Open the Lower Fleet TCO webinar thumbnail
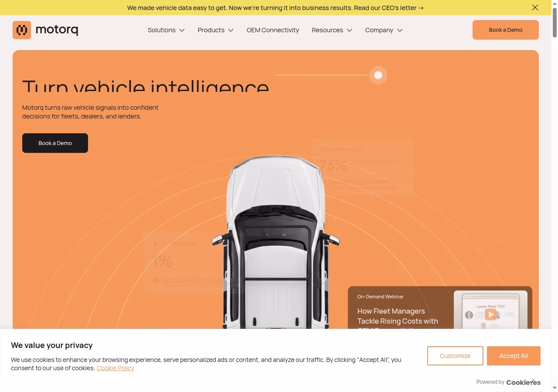Screen dimensions: 558x392 [490, 310]
